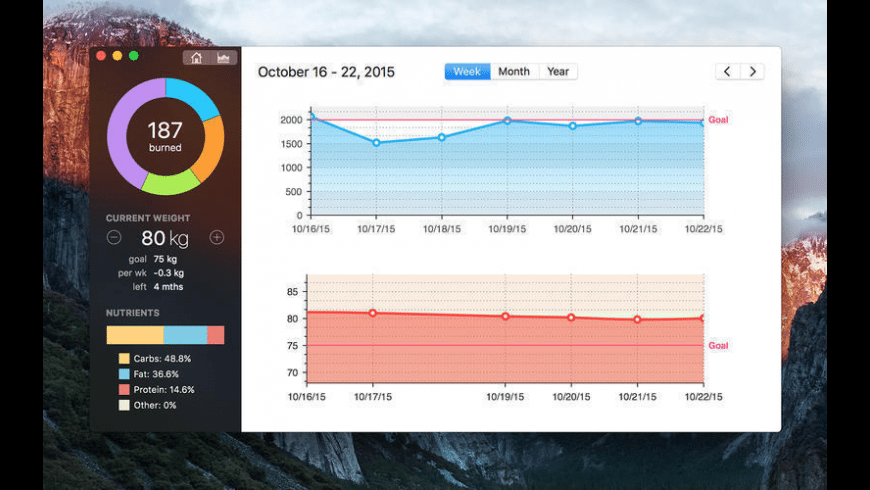The height and width of the screenshot is (490, 870).
Task: Select the 10/21/15 point on calorie chart
Action: [638, 121]
